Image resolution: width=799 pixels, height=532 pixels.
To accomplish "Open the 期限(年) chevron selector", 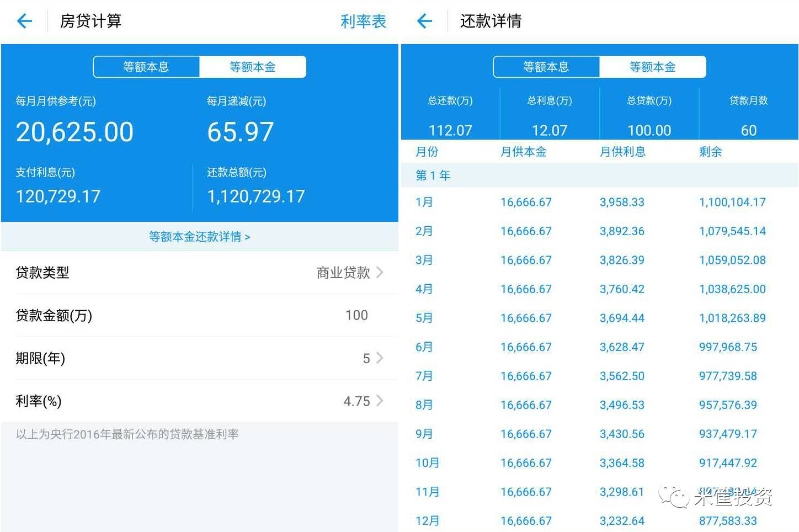I will coord(380,358).
